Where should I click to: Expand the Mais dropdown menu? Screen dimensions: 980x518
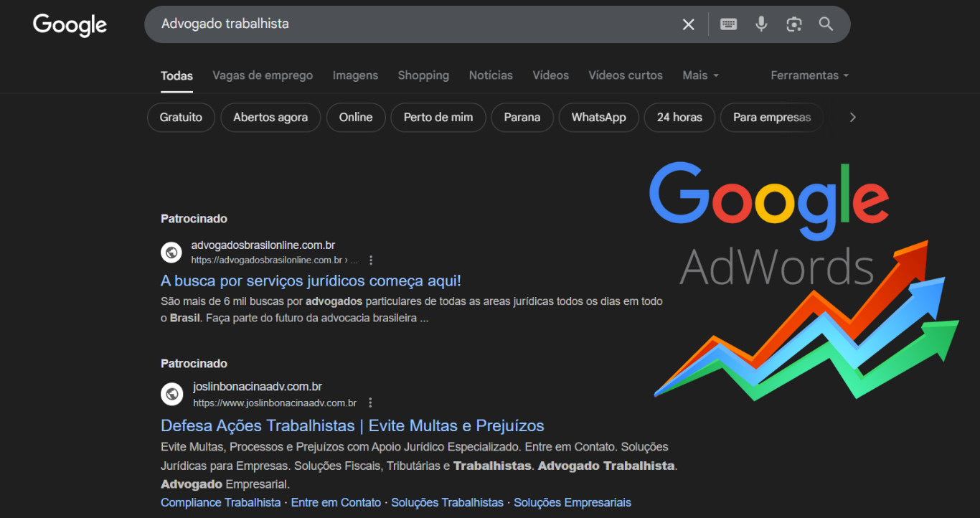tap(700, 75)
